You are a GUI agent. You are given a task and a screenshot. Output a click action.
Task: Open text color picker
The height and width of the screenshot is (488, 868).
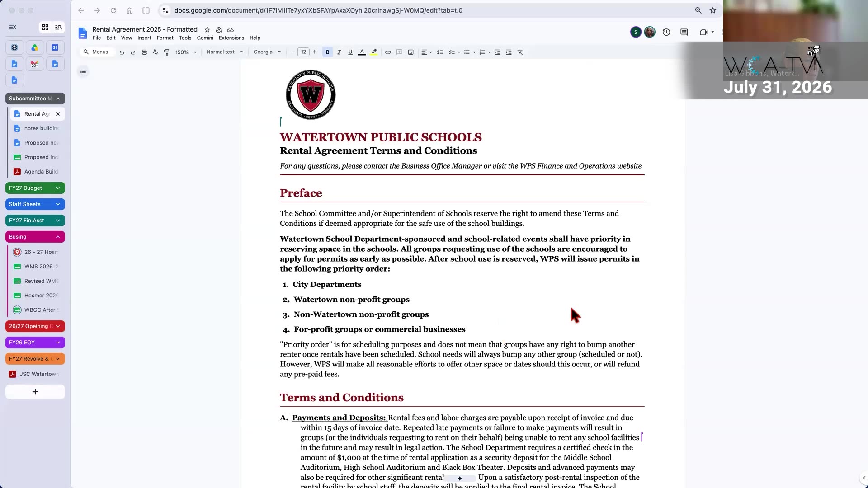pyautogui.click(x=362, y=52)
